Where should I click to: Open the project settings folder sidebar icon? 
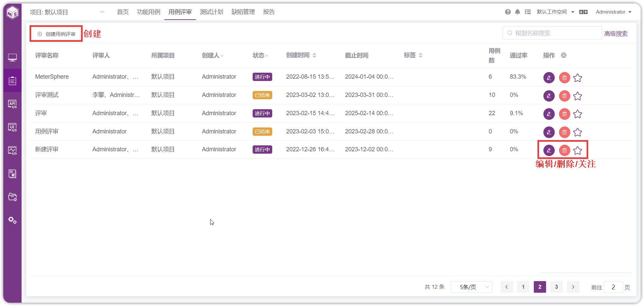tap(12, 197)
